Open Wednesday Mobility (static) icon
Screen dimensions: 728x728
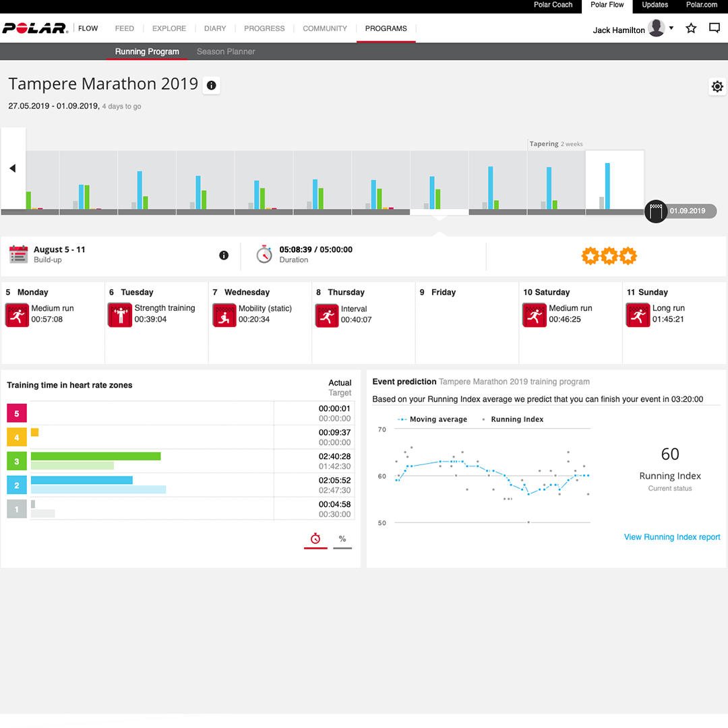pos(224,315)
